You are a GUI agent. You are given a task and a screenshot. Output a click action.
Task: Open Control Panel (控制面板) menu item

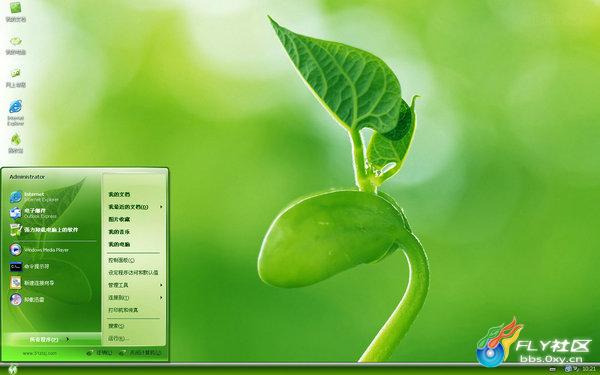pos(121,260)
